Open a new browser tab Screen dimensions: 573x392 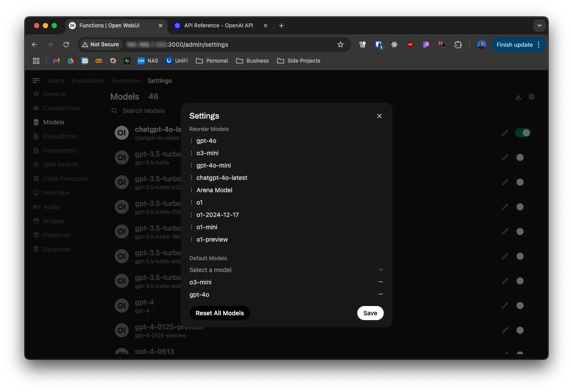(281, 26)
